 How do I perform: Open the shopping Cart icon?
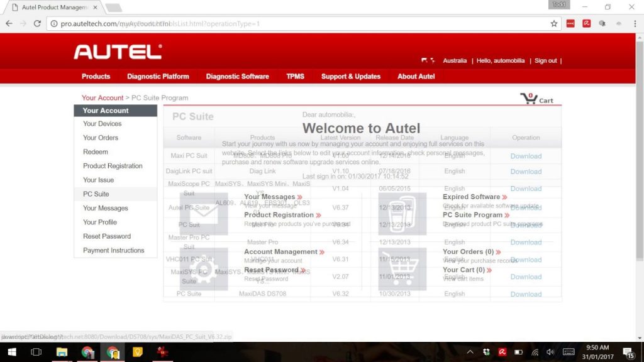[528, 98]
